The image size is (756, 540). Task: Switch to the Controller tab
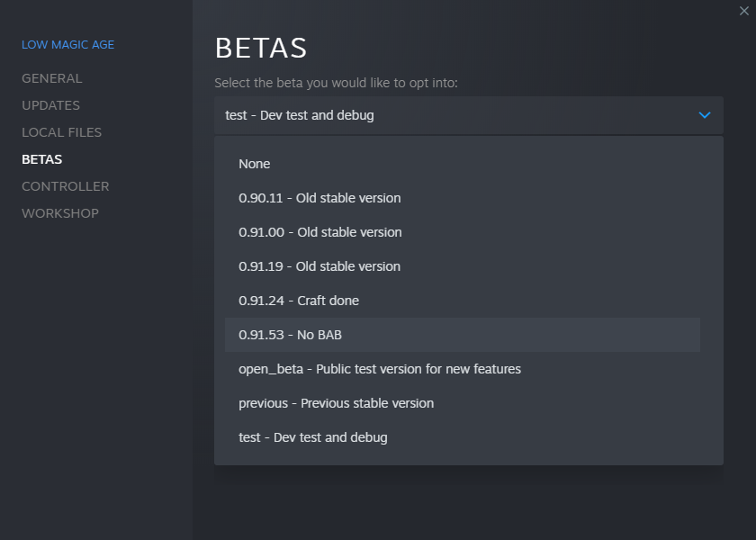tap(66, 186)
